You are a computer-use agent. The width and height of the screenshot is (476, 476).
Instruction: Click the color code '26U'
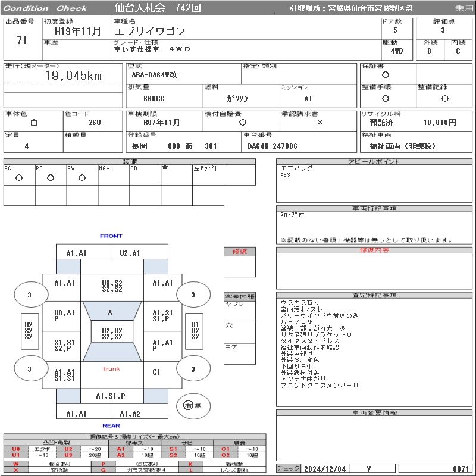coord(95,123)
